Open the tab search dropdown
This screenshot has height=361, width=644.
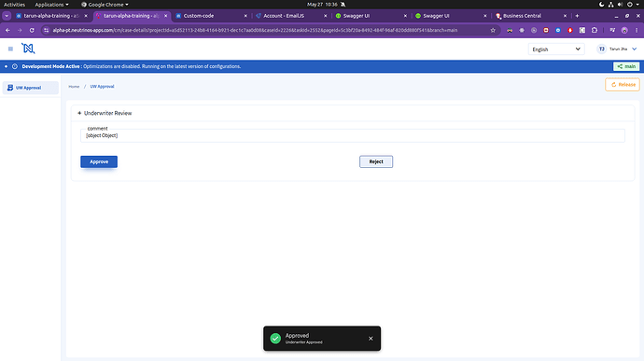point(7,16)
